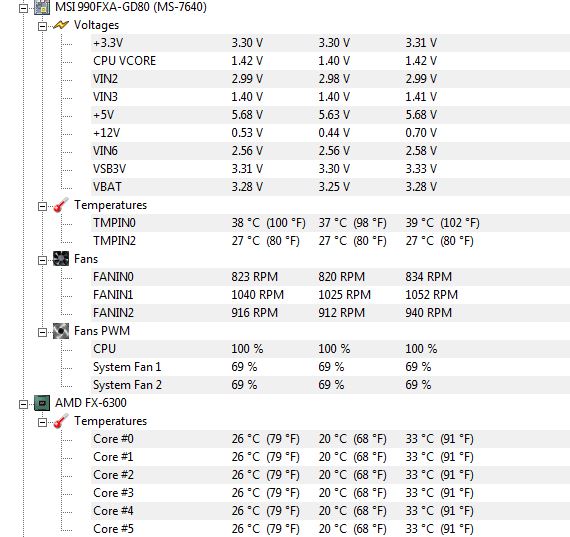The image size is (570, 537).
Task: Collapse the motherboard Temperatures expander
Action: [43, 207]
